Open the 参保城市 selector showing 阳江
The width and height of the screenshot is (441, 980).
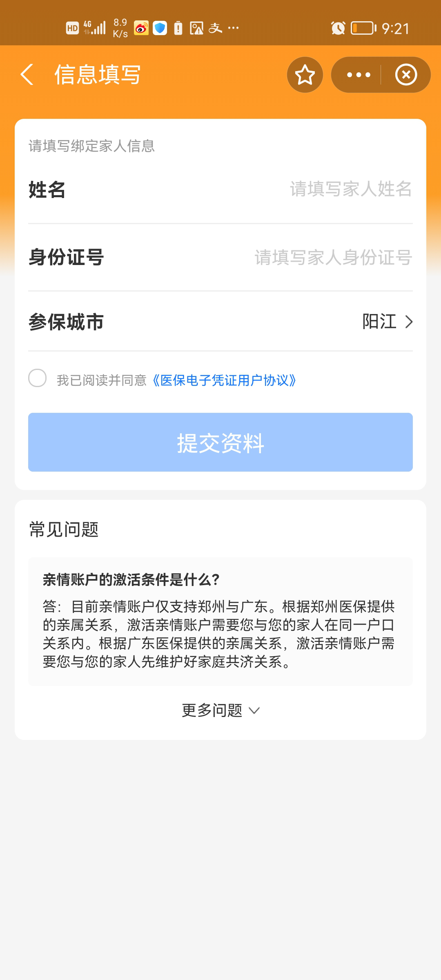220,322
